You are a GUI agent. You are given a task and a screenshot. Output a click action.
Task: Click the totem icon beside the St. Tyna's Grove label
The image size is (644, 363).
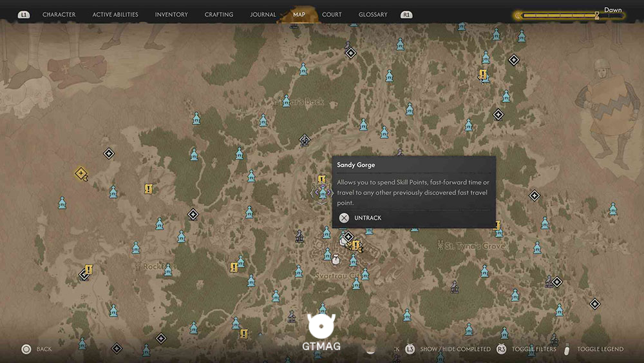(x=440, y=246)
